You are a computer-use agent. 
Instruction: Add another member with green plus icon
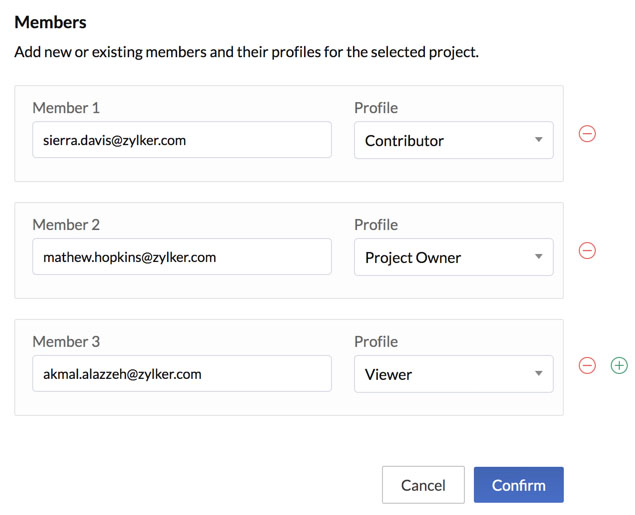coord(619,366)
